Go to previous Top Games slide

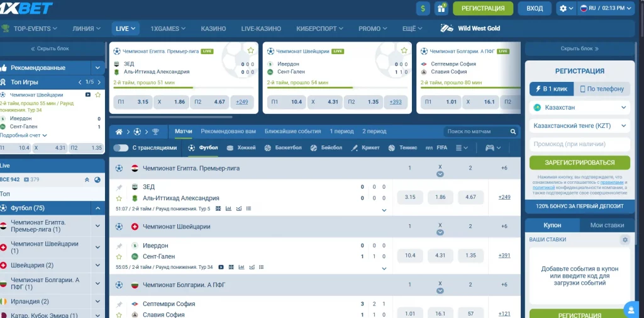point(80,82)
